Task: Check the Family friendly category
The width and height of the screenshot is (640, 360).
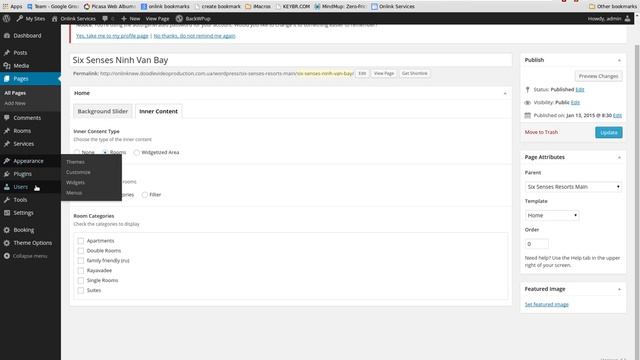Action: click(81, 260)
